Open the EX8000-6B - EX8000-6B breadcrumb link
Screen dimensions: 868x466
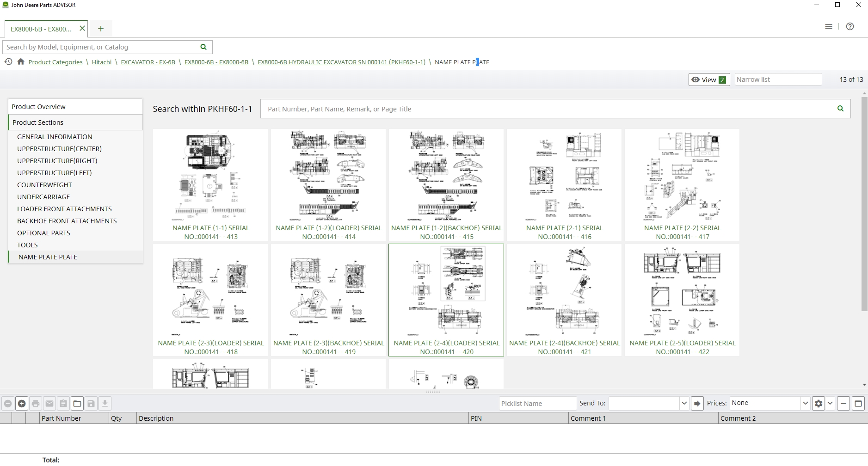216,62
